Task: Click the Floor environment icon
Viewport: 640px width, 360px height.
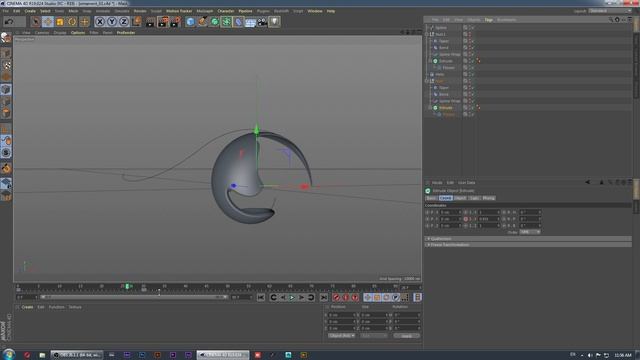Action: (x=250, y=22)
